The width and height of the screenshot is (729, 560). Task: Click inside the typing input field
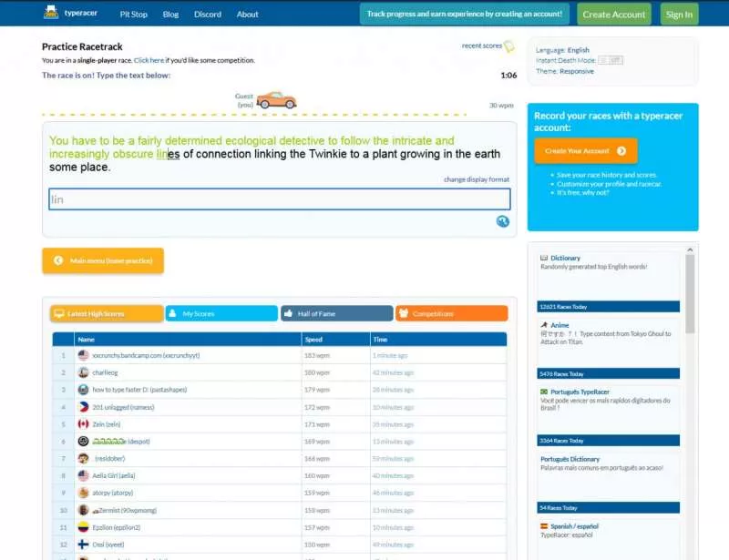[278, 199]
